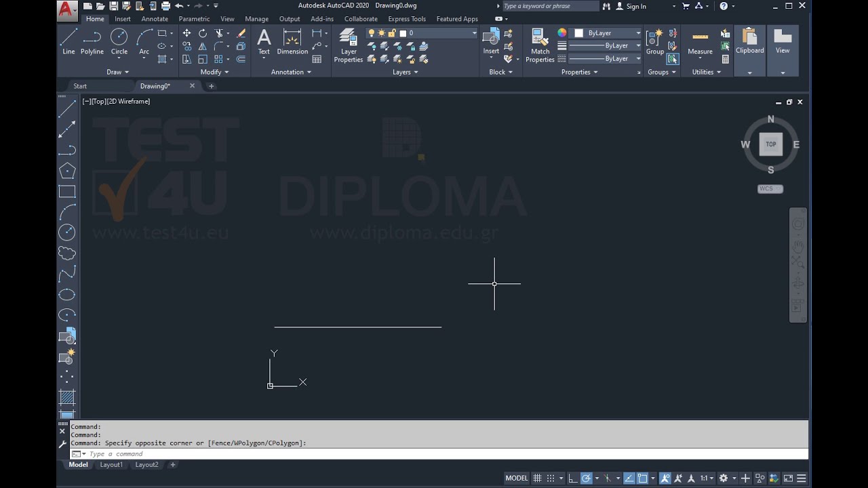Click the TOP face of the ViewCube
Image resolution: width=868 pixels, height=488 pixels.
click(x=770, y=144)
